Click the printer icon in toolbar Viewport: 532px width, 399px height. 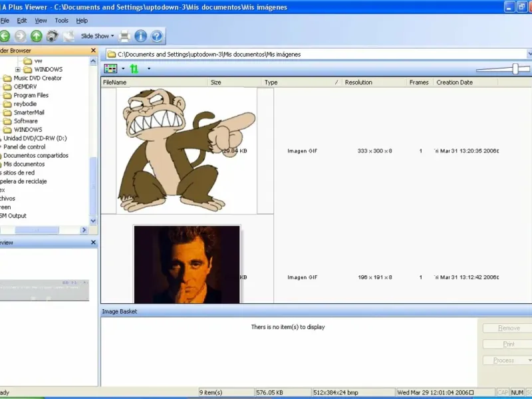pyautogui.click(x=124, y=36)
